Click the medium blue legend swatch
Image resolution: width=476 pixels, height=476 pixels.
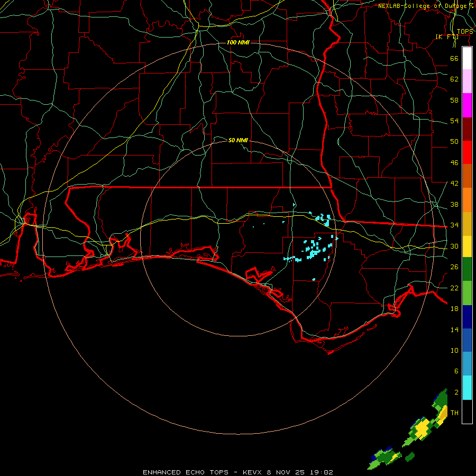tap(467, 340)
